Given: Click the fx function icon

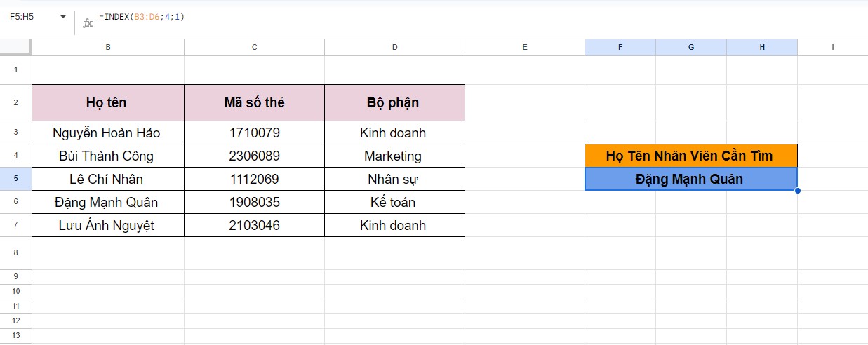Looking at the screenshot, I should pos(88,23).
